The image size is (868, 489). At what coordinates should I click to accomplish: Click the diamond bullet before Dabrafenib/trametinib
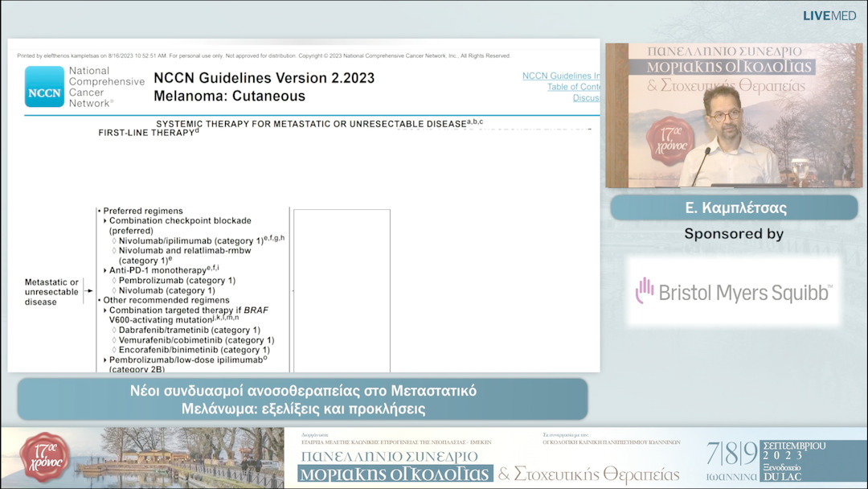coord(114,330)
